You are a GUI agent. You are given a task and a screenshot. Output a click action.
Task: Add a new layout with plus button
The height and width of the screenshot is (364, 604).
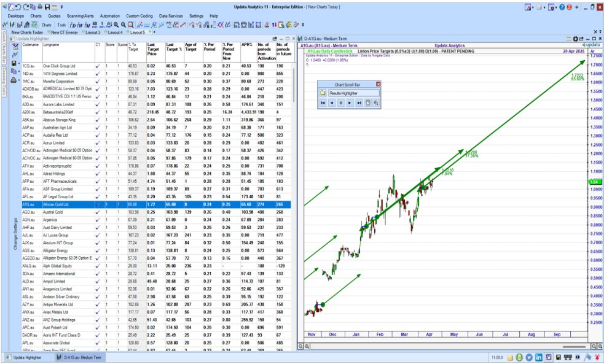pyautogui.click(x=154, y=33)
